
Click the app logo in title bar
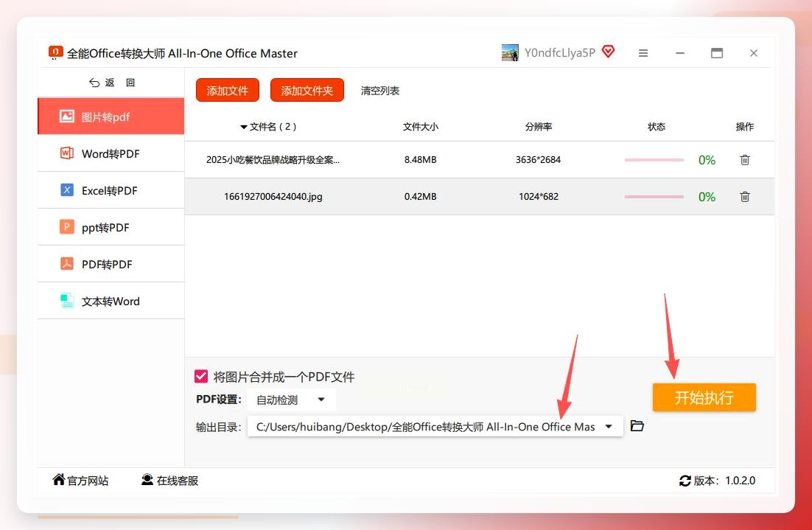point(55,52)
